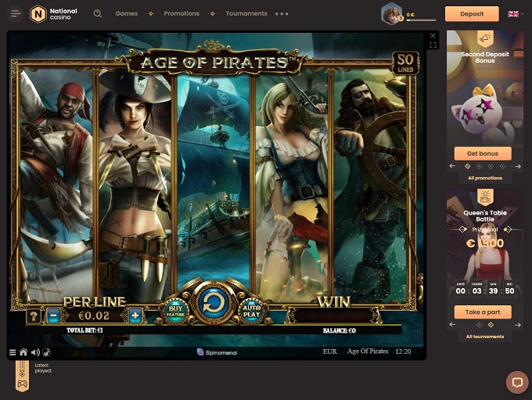Click the Get bonus button
Screen dimensions: 532x400
click(483, 153)
